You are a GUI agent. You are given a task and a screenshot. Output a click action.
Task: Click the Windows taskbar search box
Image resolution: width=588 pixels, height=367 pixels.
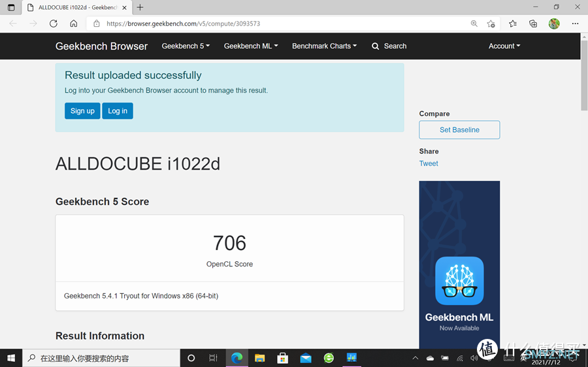[x=101, y=358]
